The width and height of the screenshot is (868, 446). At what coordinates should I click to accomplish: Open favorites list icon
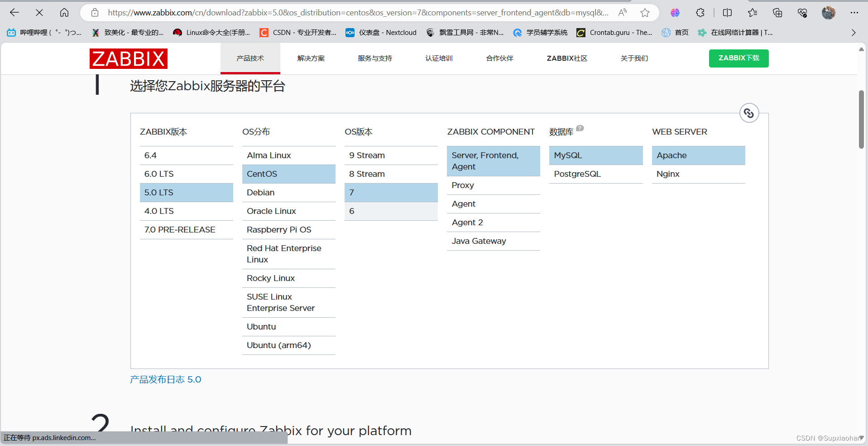[753, 13]
